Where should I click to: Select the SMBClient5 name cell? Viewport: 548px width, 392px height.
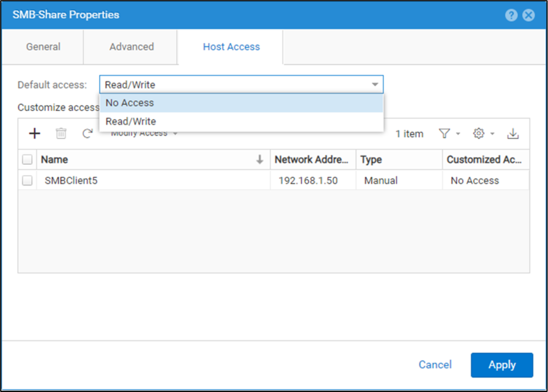pyautogui.click(x=153, y=180)
